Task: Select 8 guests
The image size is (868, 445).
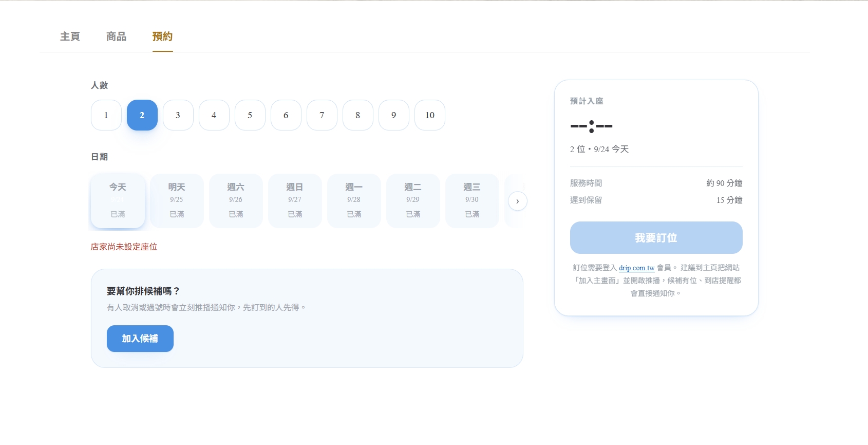Action: 358,115
